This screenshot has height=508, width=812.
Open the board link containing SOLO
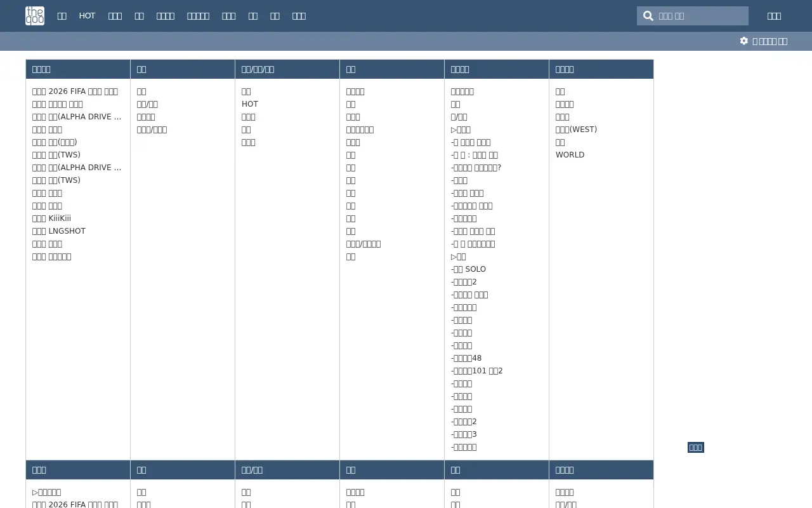[x=468, y=269]
